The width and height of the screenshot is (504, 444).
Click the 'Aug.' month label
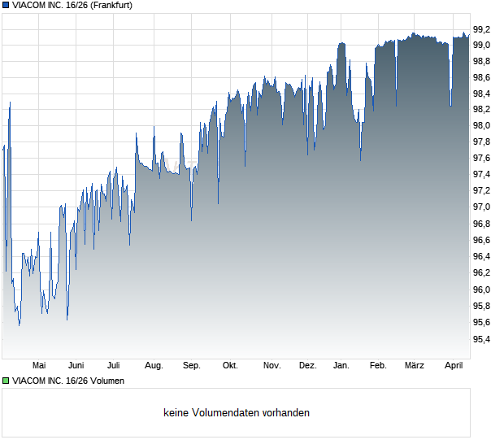(x=154, y=366)
